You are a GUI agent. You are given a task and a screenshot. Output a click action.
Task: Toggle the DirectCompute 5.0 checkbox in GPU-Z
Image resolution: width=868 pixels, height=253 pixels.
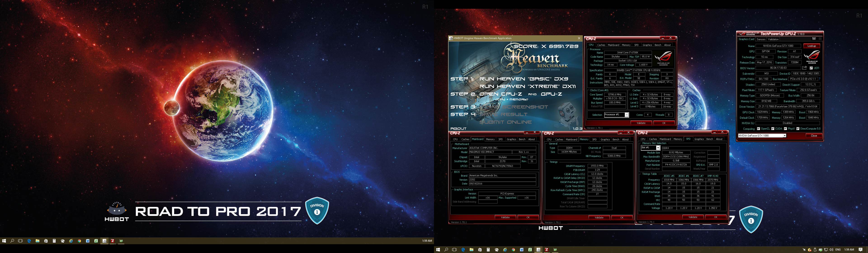point(797,129)
